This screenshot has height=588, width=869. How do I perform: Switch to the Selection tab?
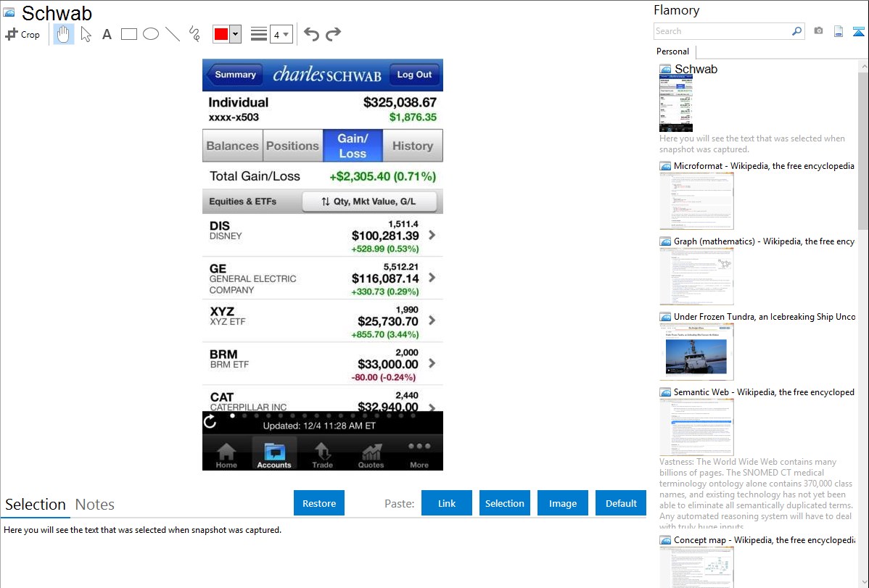[x=36, y=505]
